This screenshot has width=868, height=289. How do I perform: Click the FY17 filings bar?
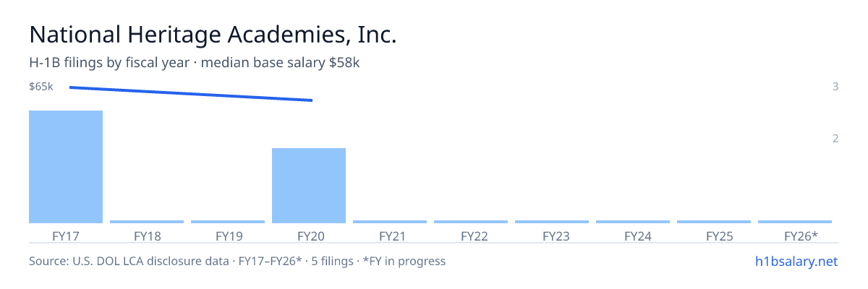point(66,167)
